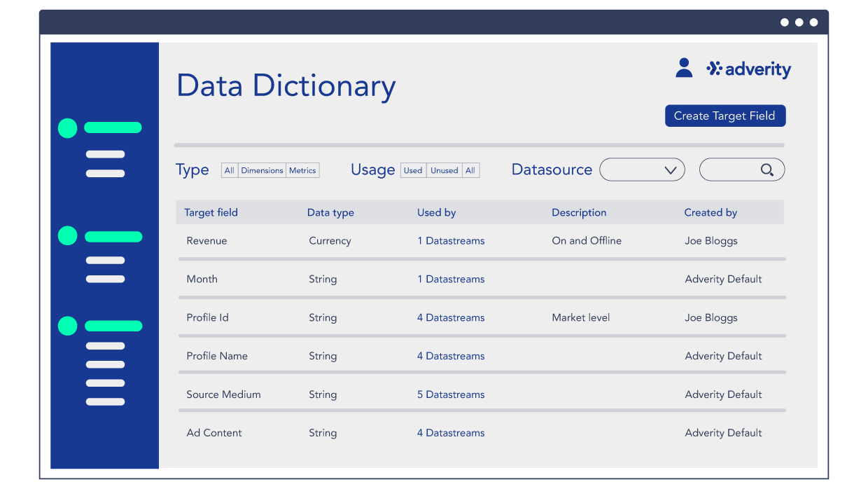Click the Adverity logo
The width and height of the screenshot is (868, 489).
click(x=748, y=69)
